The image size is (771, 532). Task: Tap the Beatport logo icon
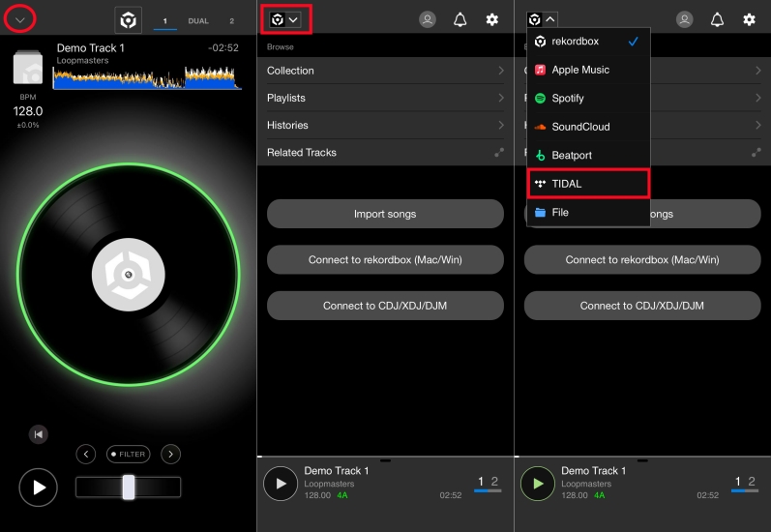point(540,156)
